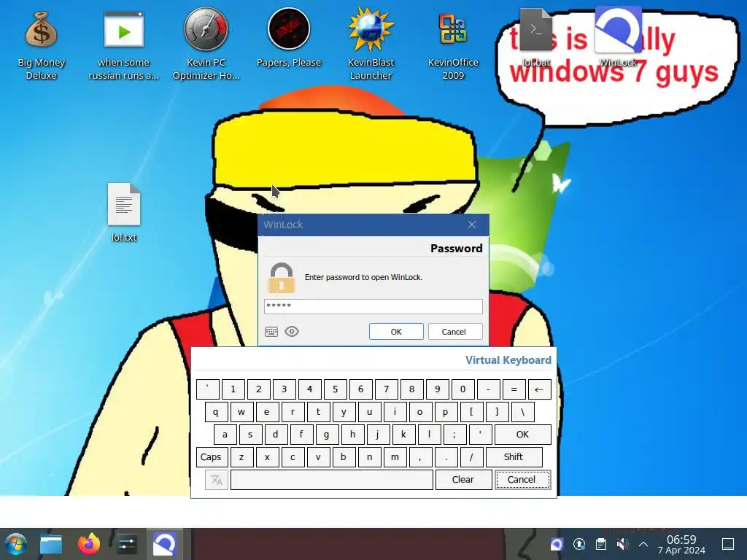
Task: Click the OK key on the virtual keyboard
Action: 522,435
